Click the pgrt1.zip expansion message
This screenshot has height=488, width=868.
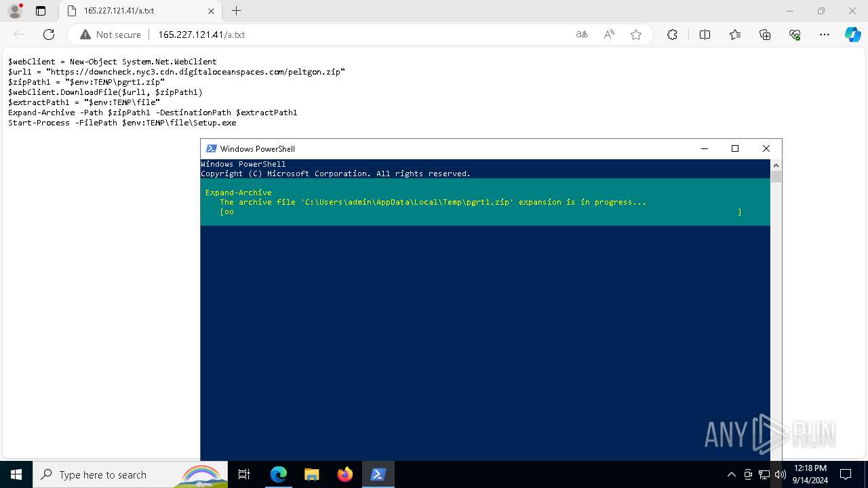433,202
